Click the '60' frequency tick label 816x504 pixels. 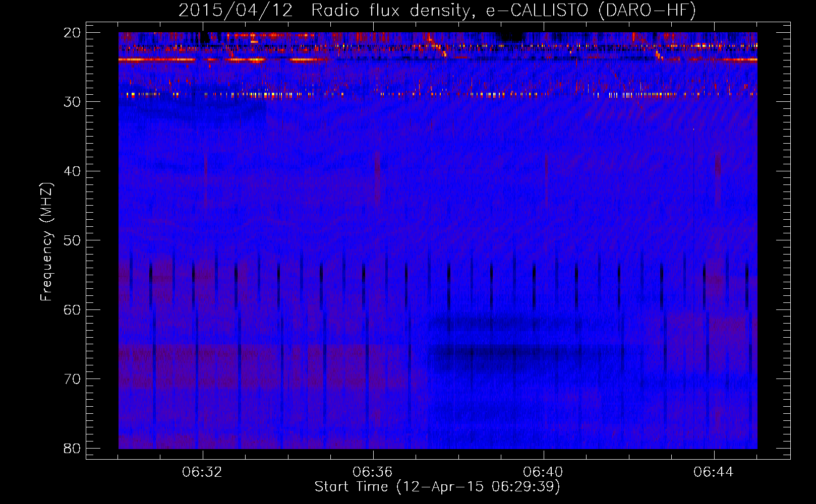tap(73, 309)
